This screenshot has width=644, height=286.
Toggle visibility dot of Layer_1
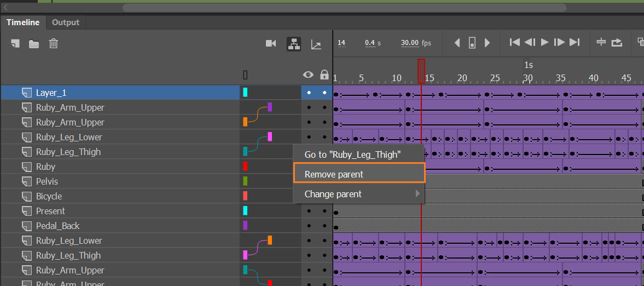point(309,93)
